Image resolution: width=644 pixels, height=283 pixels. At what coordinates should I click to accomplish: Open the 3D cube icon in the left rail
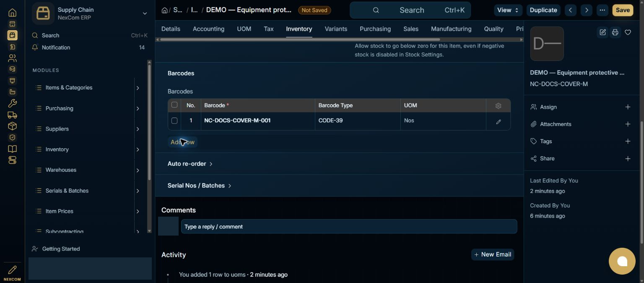coord(12,126)
